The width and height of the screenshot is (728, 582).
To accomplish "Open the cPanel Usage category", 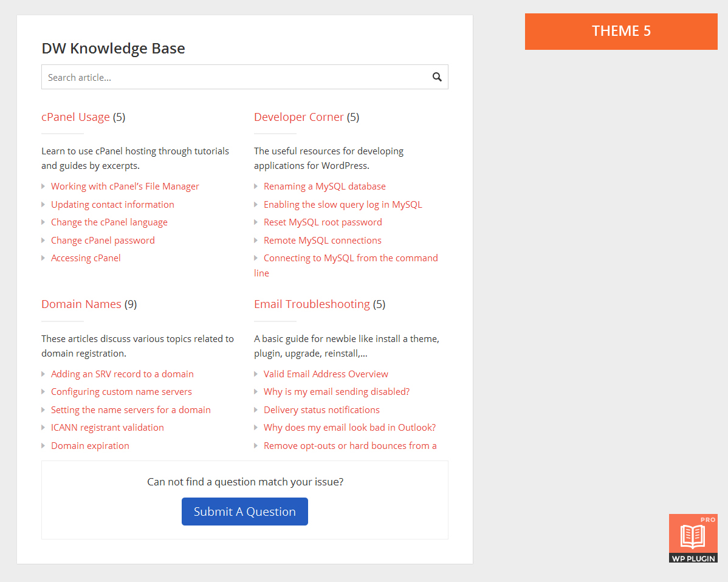I will tap(75, 117).
